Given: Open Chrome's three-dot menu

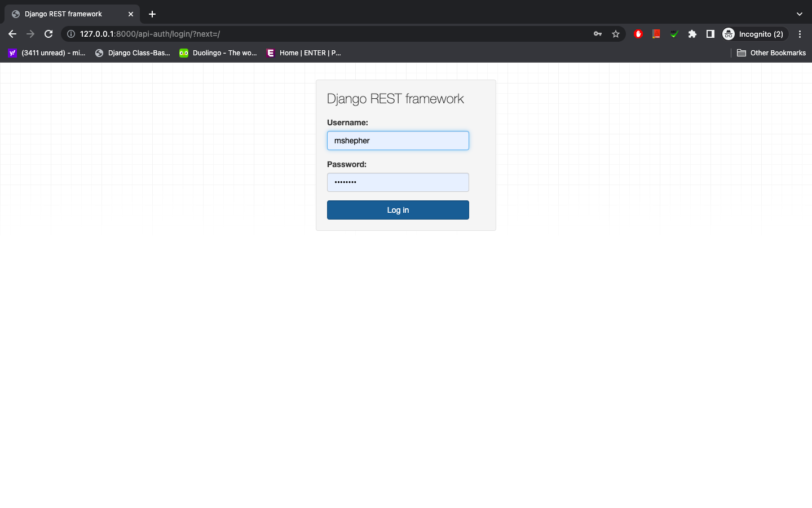Looking at the screenshot, I should point(800,34).
